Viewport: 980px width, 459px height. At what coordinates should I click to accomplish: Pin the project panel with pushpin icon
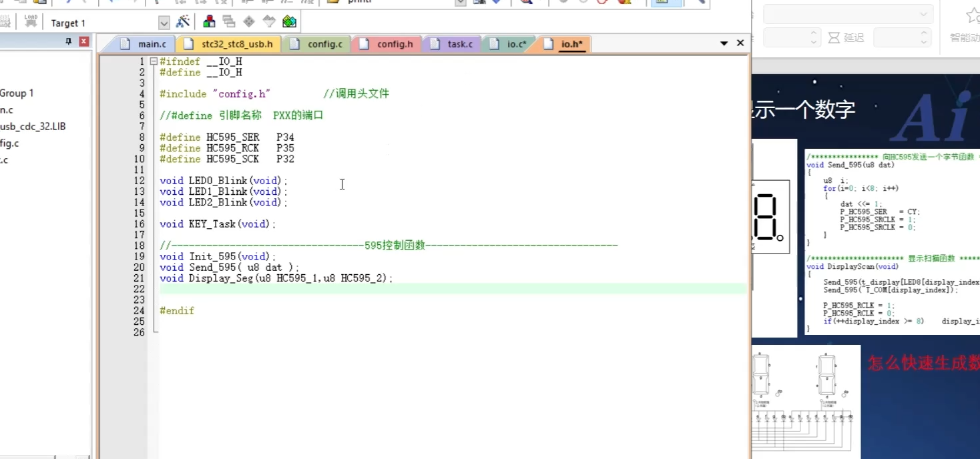pos(68,41)
